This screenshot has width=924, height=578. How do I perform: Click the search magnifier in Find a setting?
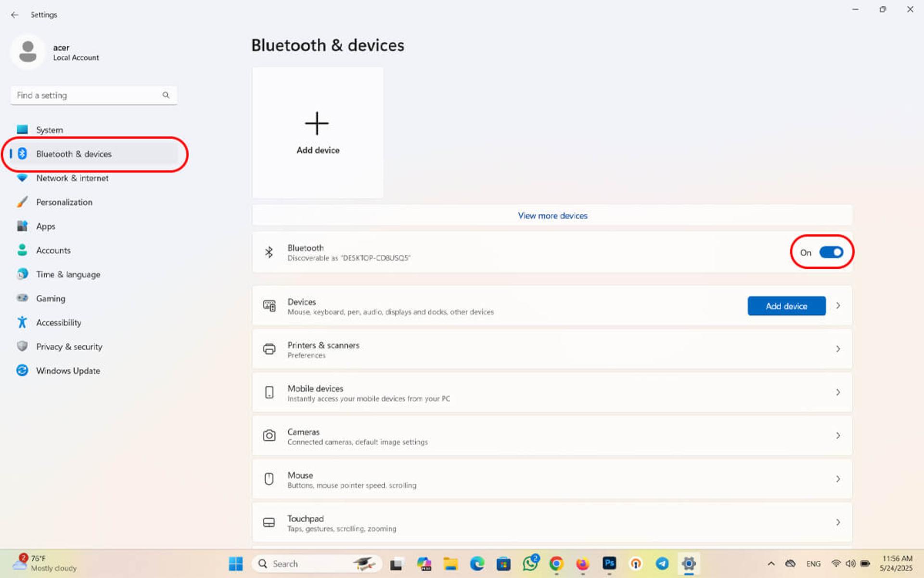pyautogui.click(x=166, y=95)
